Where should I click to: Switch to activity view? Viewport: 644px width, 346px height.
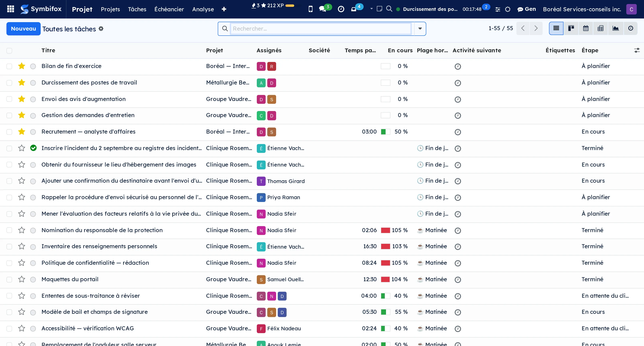[631, 28]
